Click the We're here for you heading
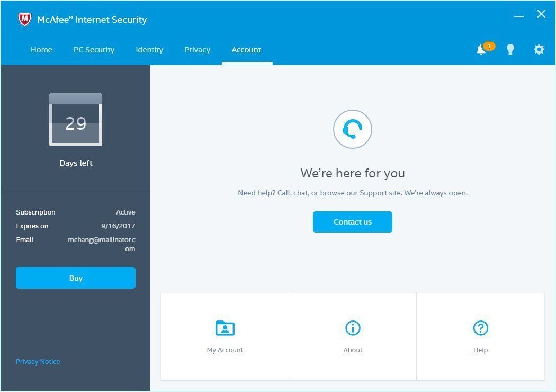Image resolution: width=556 pixels, height=392 pixels. pyautogui.click(x=353, y=173)
